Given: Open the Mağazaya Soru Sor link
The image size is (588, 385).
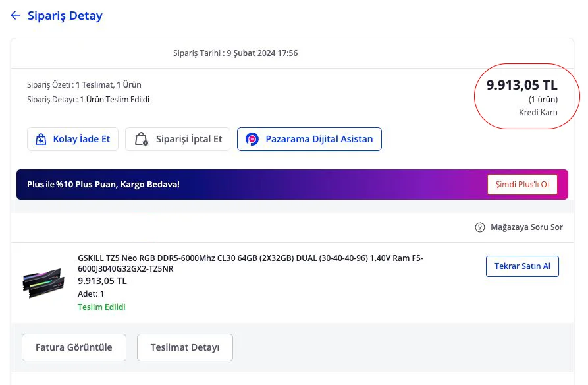Looking at the screenshot, I should coord(526,227).
